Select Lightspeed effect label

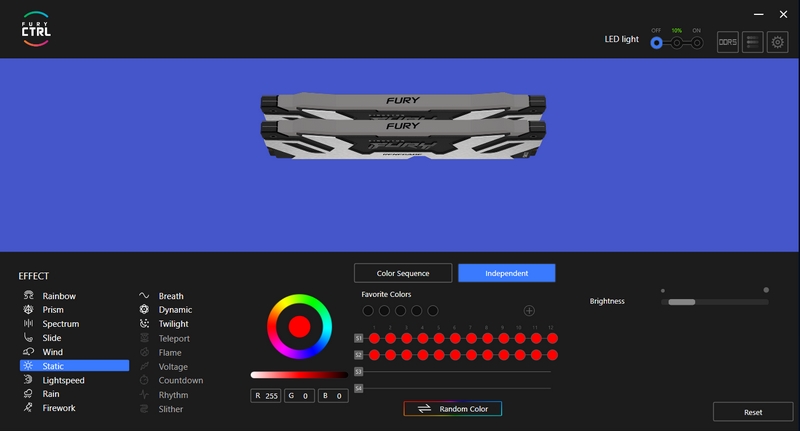pyautogui.click(x=63, y=380)
